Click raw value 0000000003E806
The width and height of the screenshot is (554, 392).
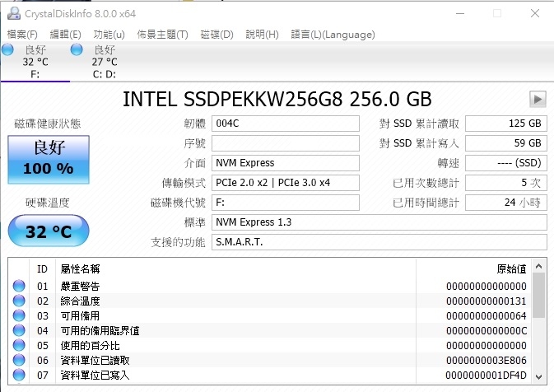click(x=486, y=361)
